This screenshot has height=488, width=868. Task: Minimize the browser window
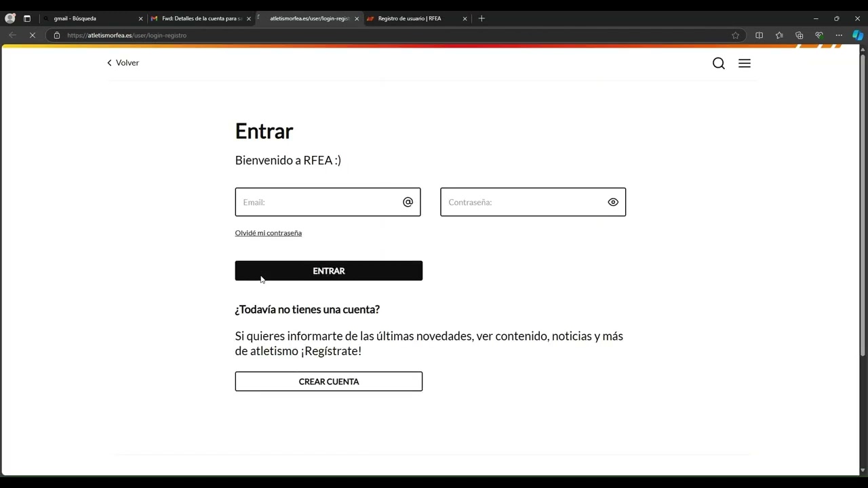[x=816, y=18]
